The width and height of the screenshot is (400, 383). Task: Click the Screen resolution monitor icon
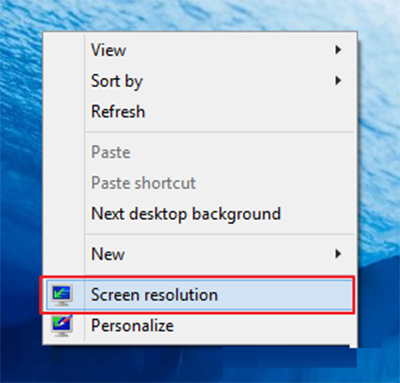click(62, 295)
